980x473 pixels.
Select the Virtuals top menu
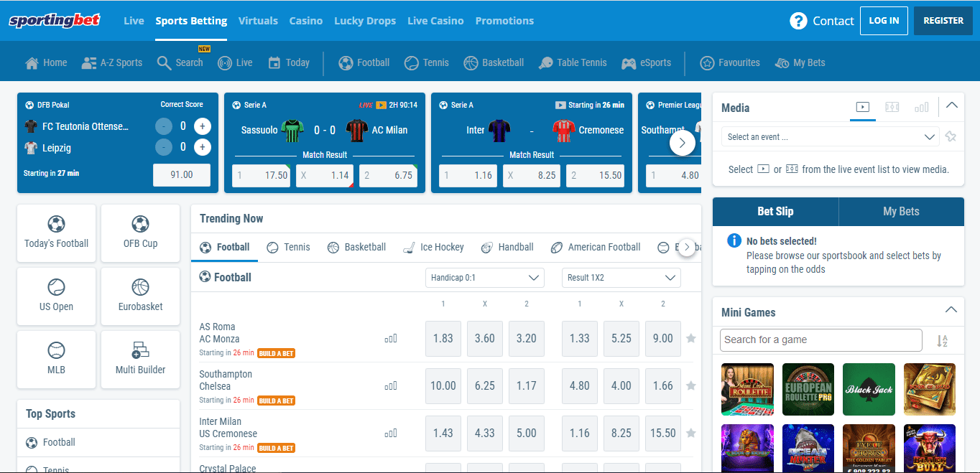pos(258,21)
